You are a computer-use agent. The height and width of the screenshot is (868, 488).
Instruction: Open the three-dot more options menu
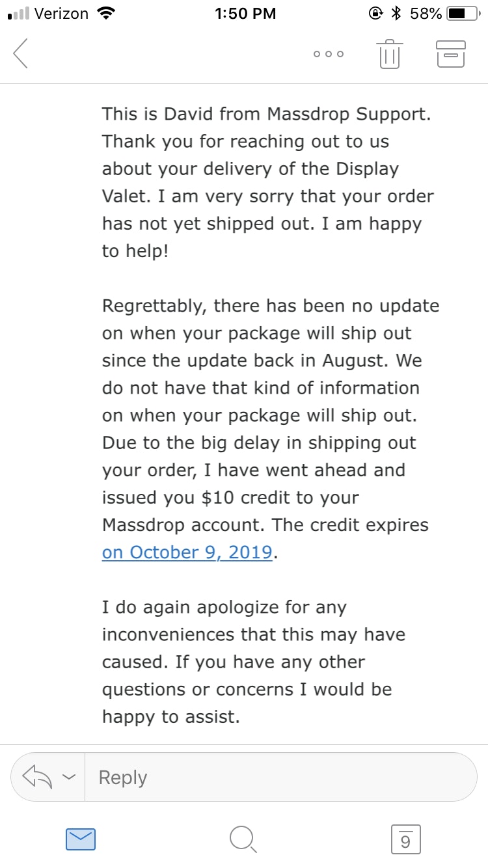328,54
